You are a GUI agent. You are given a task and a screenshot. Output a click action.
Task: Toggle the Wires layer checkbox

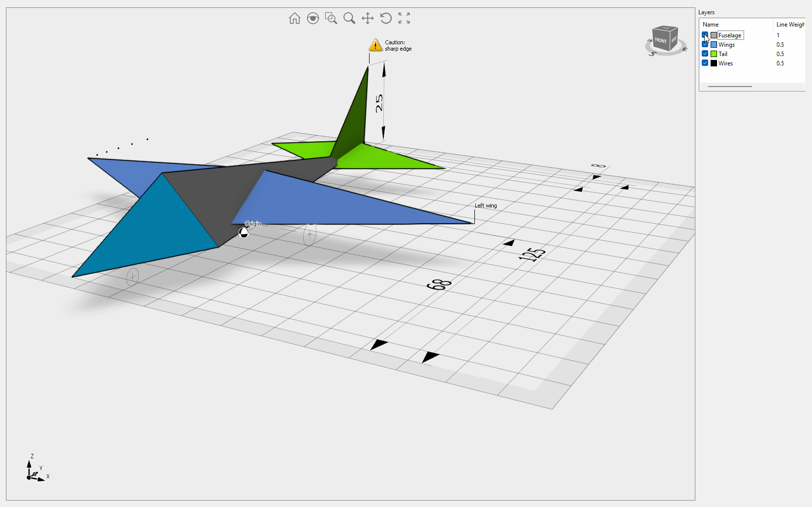pos(705,63)
